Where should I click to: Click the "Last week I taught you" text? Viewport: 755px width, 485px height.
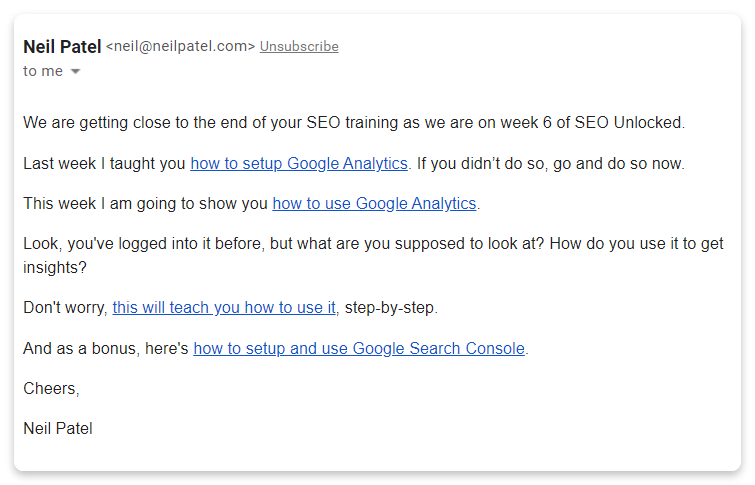click(x=104, y=163)
